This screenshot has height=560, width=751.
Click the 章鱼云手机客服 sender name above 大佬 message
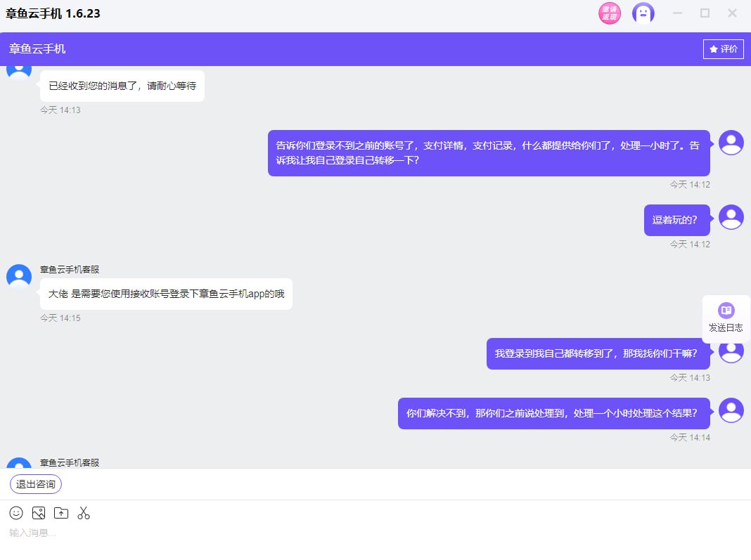70,270
